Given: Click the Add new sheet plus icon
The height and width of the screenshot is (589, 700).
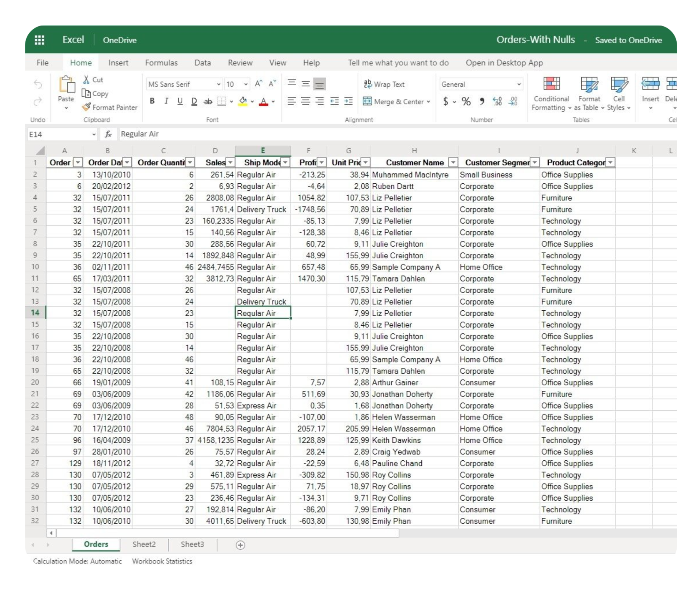Looking at the screenshot, I should click(240, 545).
